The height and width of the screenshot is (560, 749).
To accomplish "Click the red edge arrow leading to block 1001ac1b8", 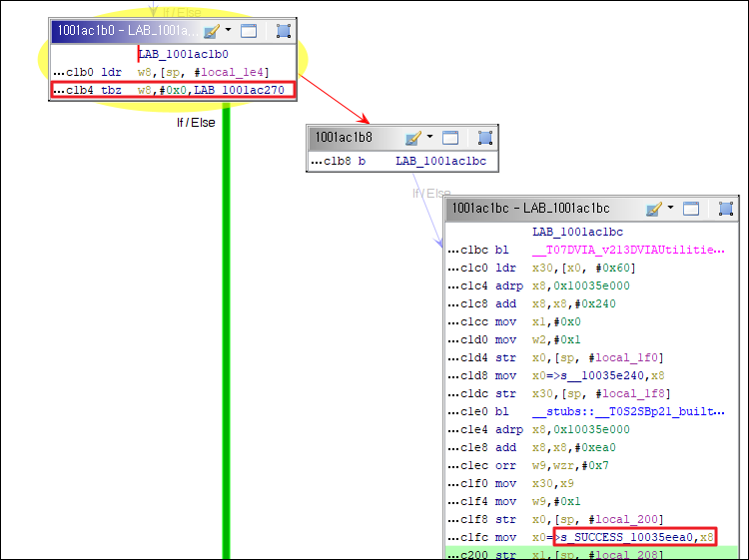I will click(x=335, y=99).
